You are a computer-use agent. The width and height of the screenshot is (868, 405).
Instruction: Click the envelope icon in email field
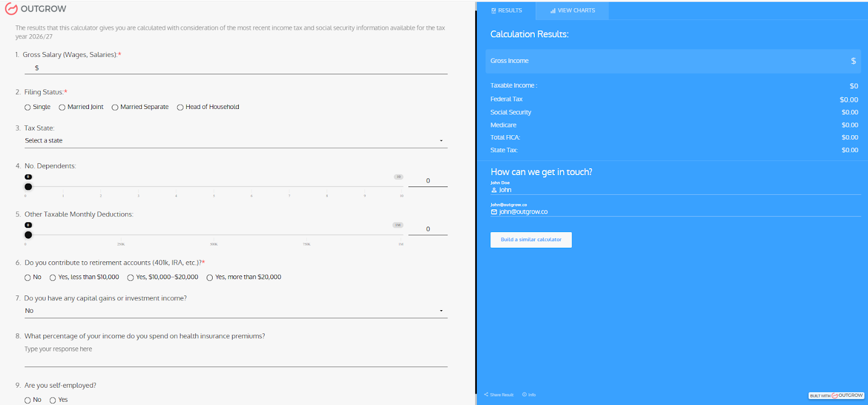coord(494,212)
